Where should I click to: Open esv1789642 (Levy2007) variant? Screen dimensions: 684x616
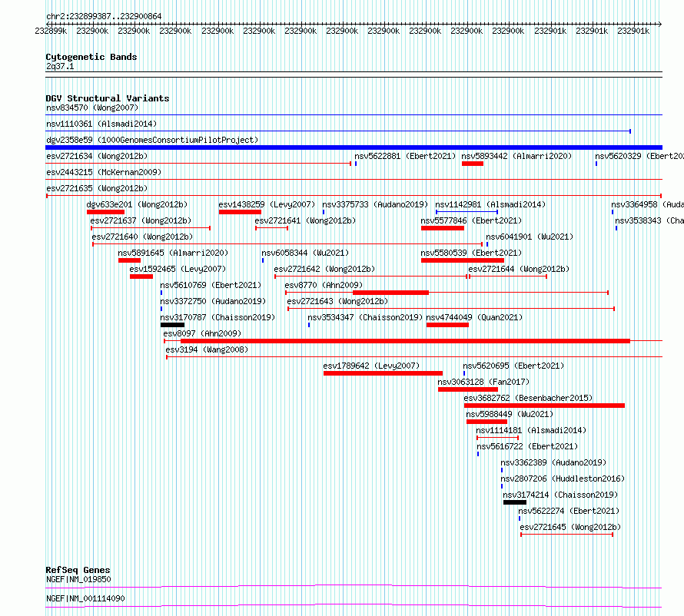click(x=371, y=366)
